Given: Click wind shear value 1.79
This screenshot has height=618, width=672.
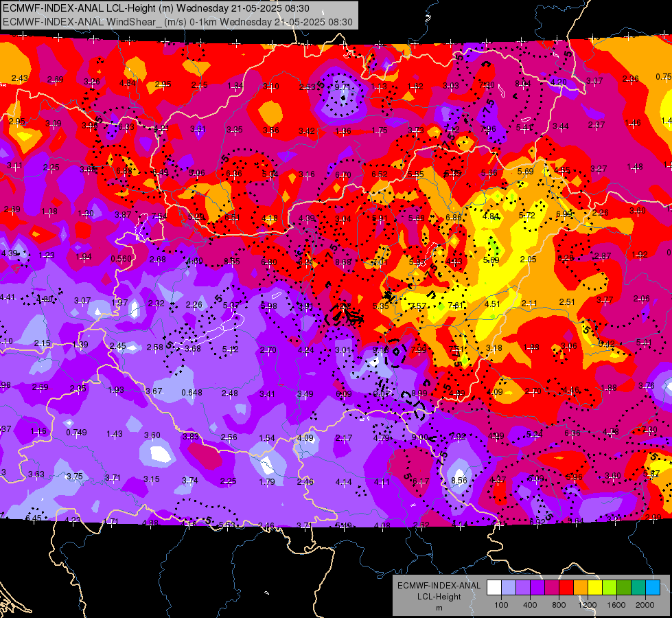Looking at the screenshot, I should click(266, 481).
